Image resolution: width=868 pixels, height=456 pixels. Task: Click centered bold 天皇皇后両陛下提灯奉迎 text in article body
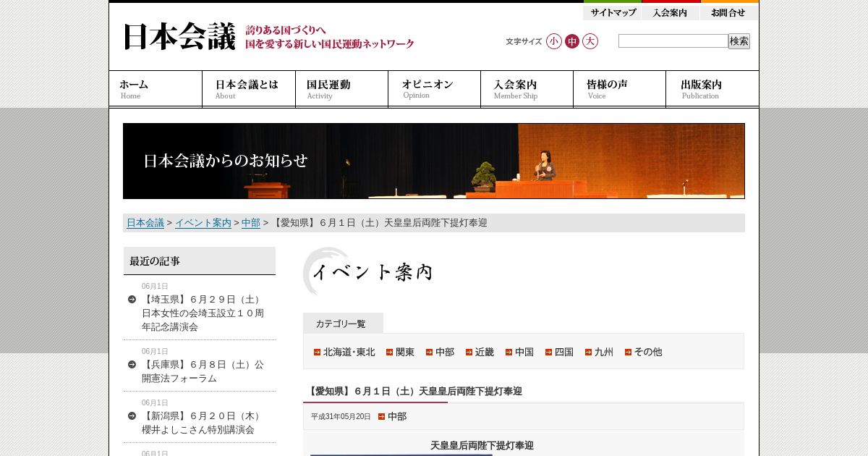click(482, 445)
